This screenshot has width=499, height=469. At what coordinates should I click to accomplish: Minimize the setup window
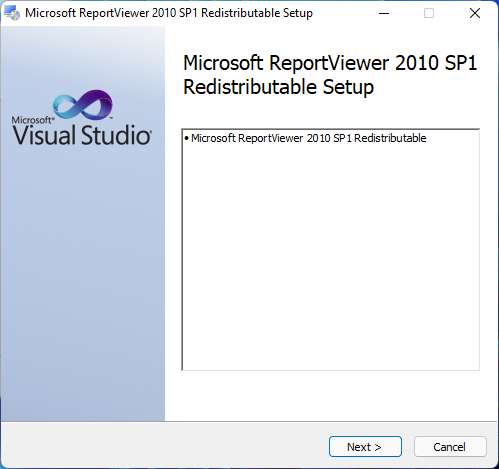pyautogui.click(x=384, y=13)
